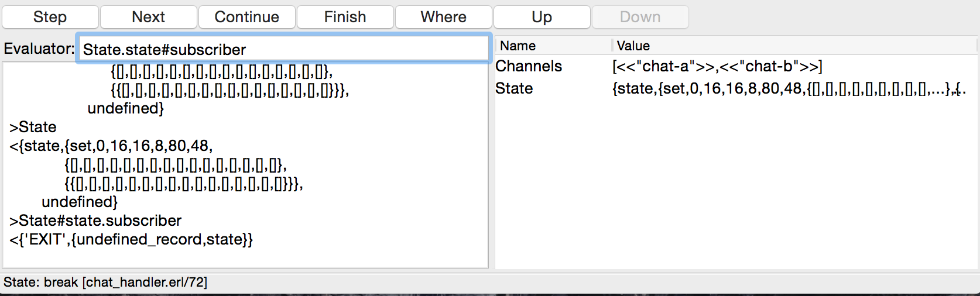980x296 pixels.
Task: Click the >State line in evaluator output
Action: (x=33, y=127)
